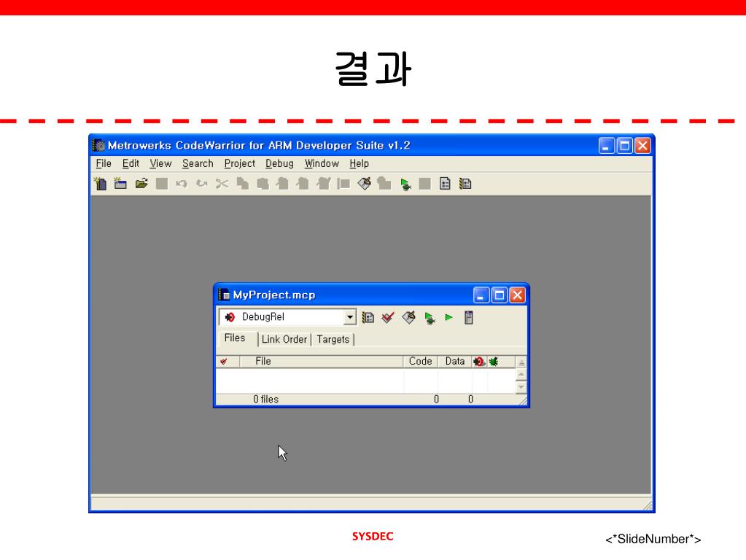Image resolution: width=746 pixels, height=560 pixels.
Task: Click the Make icon in main toolbar
Action: click(x=365, y=184)
